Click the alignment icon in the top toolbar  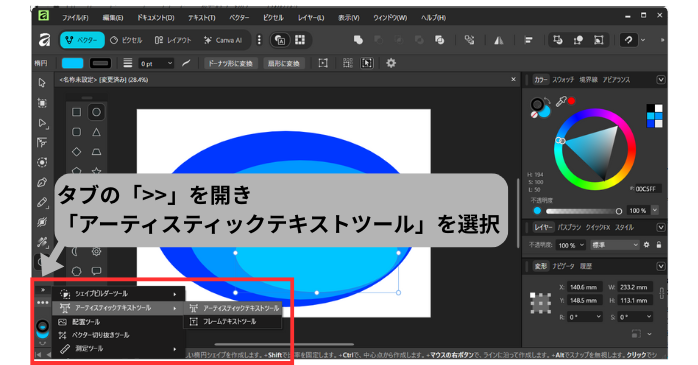[x=528, y=41]
